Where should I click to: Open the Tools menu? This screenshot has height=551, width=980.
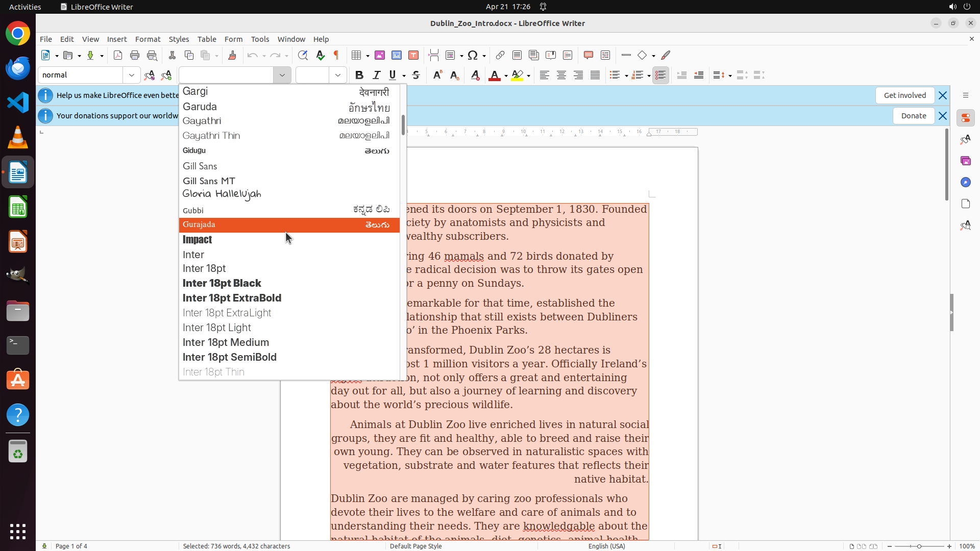[x=260, y=39]
